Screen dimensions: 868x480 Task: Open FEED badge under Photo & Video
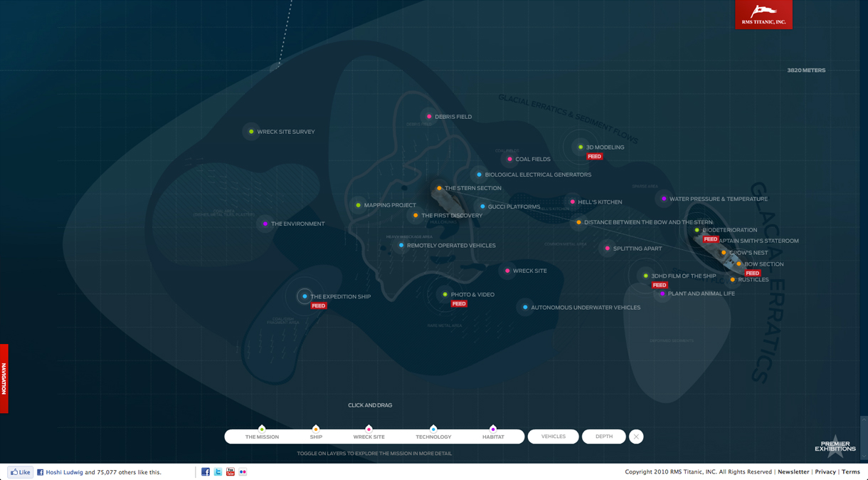[459, 304]
